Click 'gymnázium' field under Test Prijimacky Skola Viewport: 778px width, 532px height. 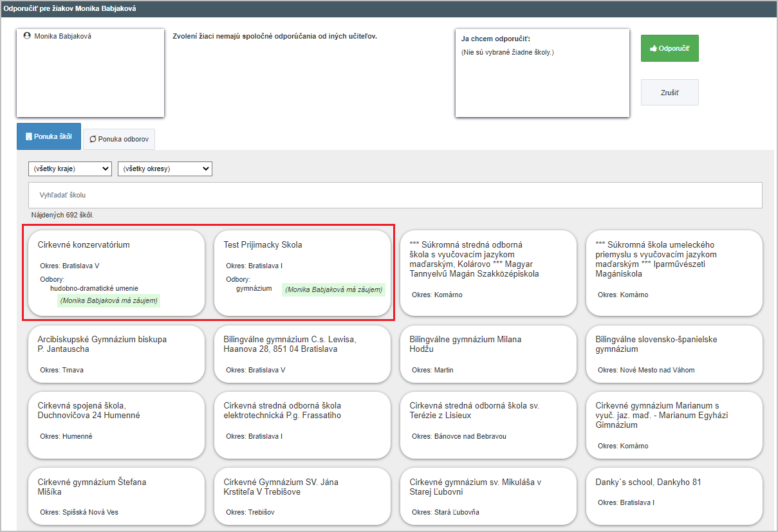(x=254, y=288)
